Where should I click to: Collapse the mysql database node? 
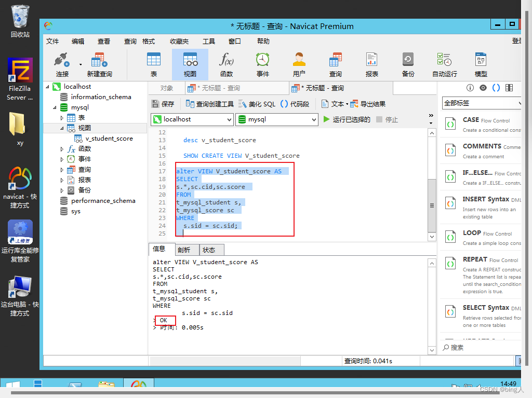55,107
